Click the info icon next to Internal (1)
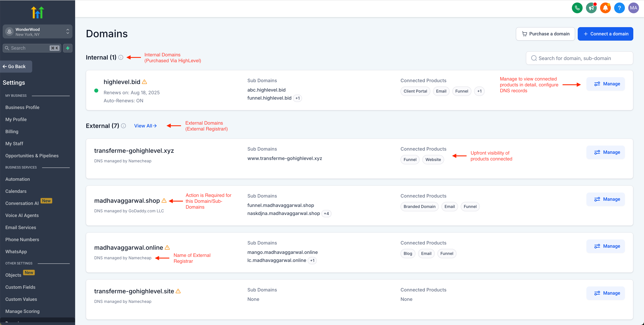This screenshot has width=644, height=325. [121, 58]
